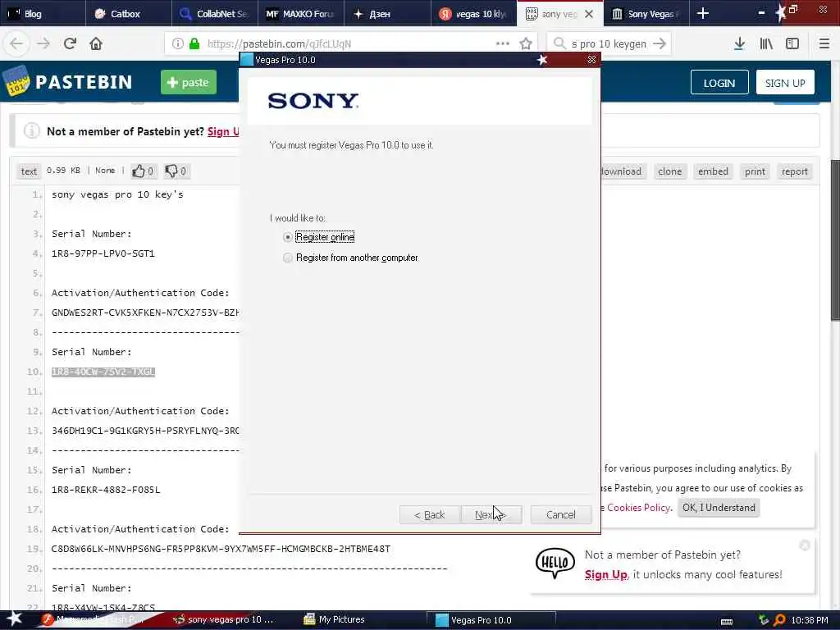Bookmark this page with star icon

point(526,43)
